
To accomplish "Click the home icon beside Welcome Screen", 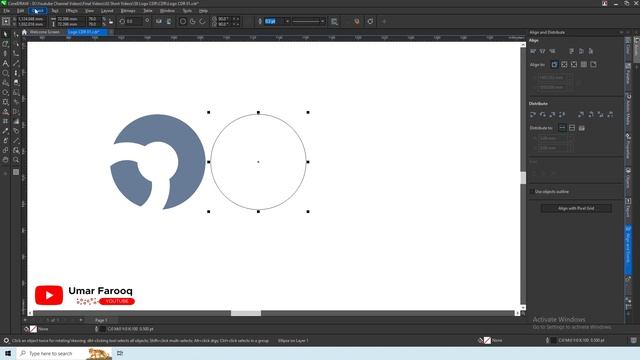I will 24,32.
